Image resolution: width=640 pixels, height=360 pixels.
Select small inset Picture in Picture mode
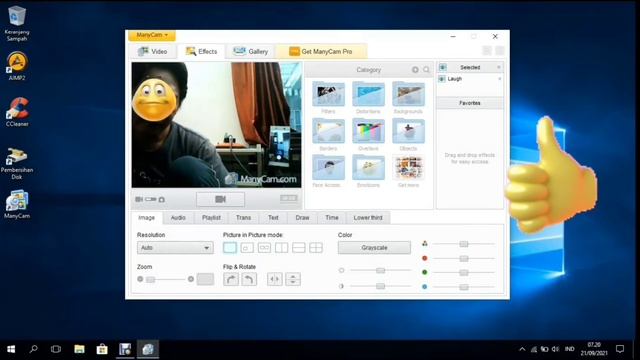(247, 248)
